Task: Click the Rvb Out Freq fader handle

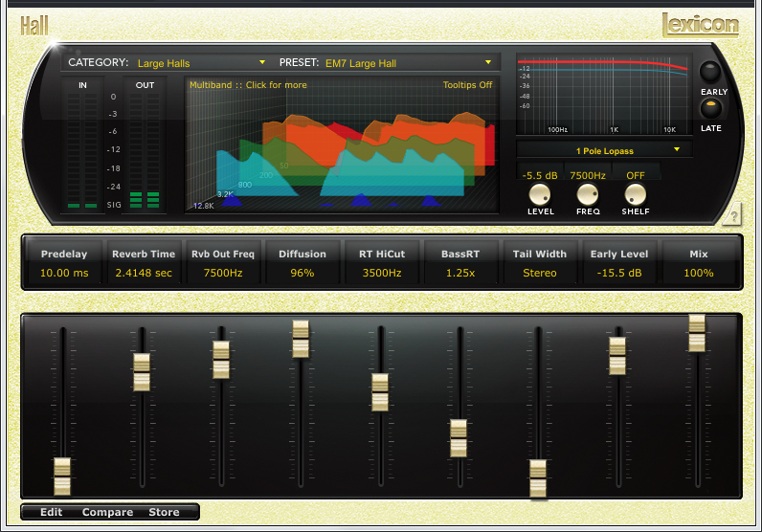Action: coord(221,360)
